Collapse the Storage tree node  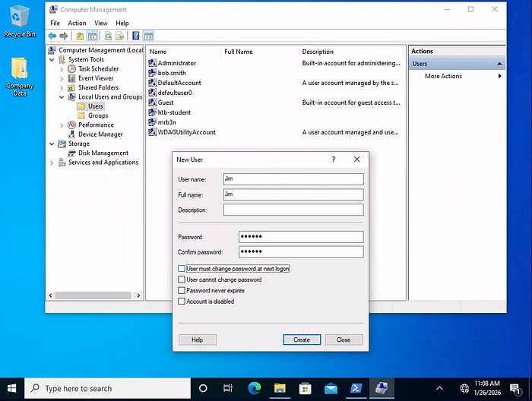(x=52, y=144)
